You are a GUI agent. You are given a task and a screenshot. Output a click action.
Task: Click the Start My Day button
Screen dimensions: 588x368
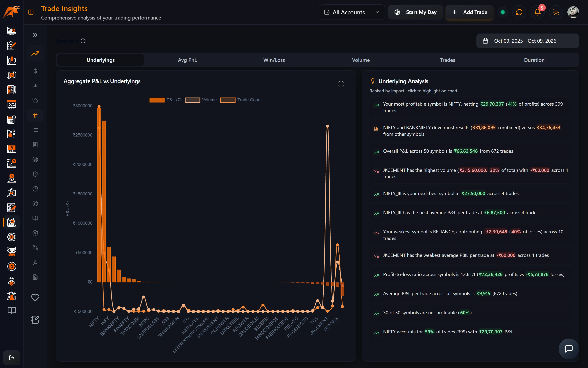pyautogui.click(x=415, y=12)
